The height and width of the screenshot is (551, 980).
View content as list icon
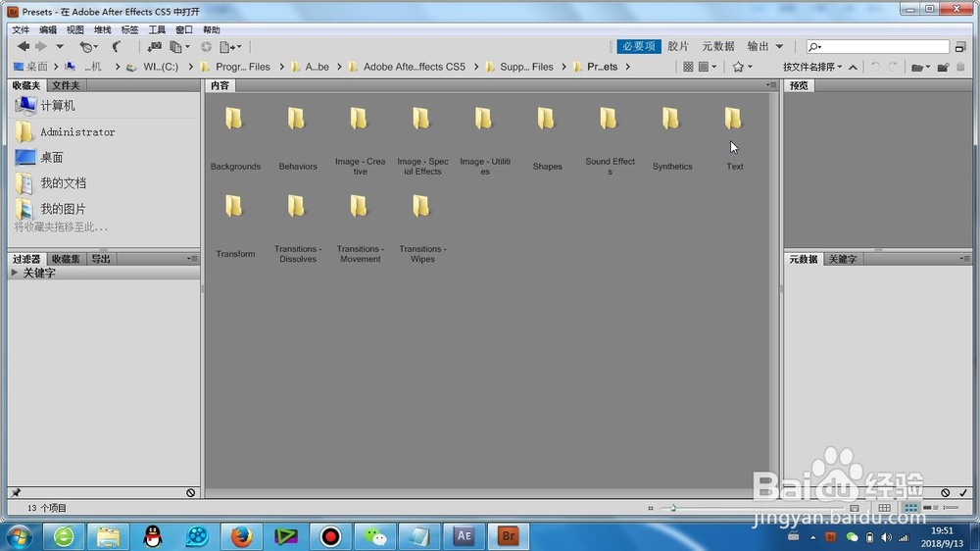(x=952, y=508)
